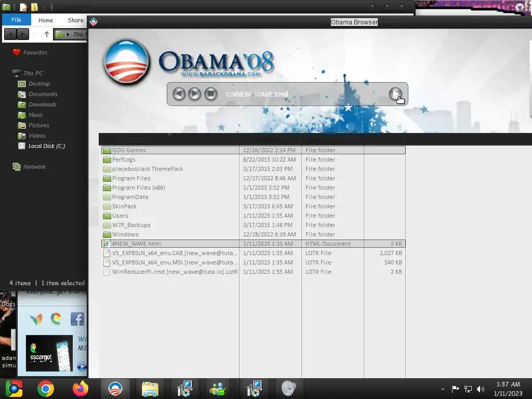Click the Facebook icon in background window
The width and height of the screenshot is (532, 399).
pyautogui.click(x=77, y=319)
